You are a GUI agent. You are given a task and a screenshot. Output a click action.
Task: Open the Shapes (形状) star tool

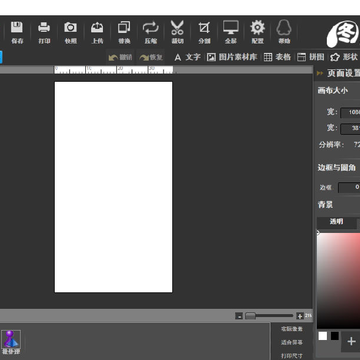pos(344,57)
